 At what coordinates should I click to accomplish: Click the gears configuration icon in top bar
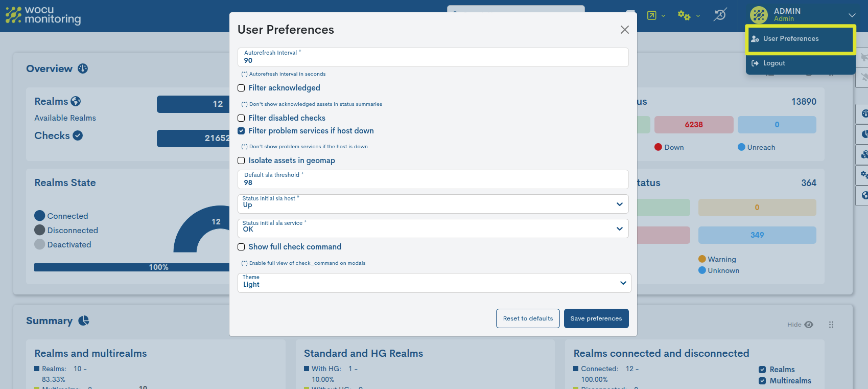(684, 15)
